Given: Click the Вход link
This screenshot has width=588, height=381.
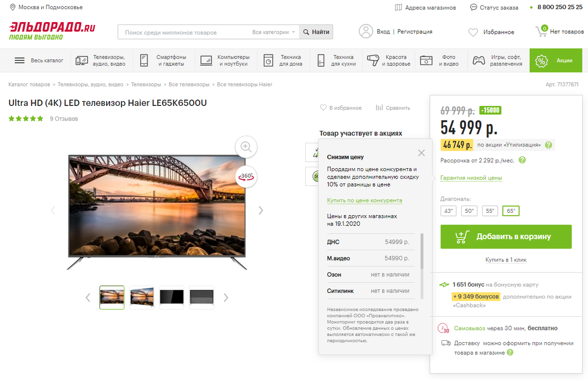Looking at the screenshot, I should [x=383, y=32].
